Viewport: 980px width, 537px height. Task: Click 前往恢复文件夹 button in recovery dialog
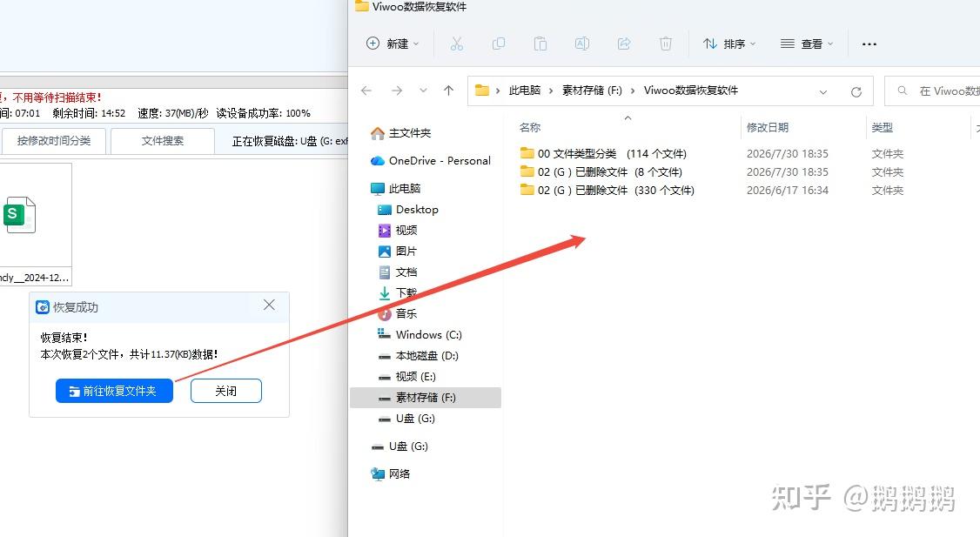point(114,391)
